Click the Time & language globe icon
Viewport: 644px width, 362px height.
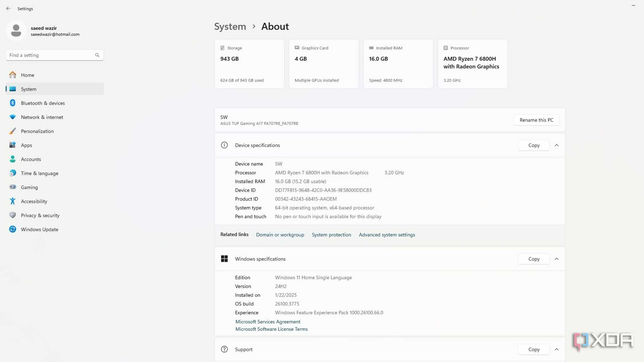click(13, 173)
